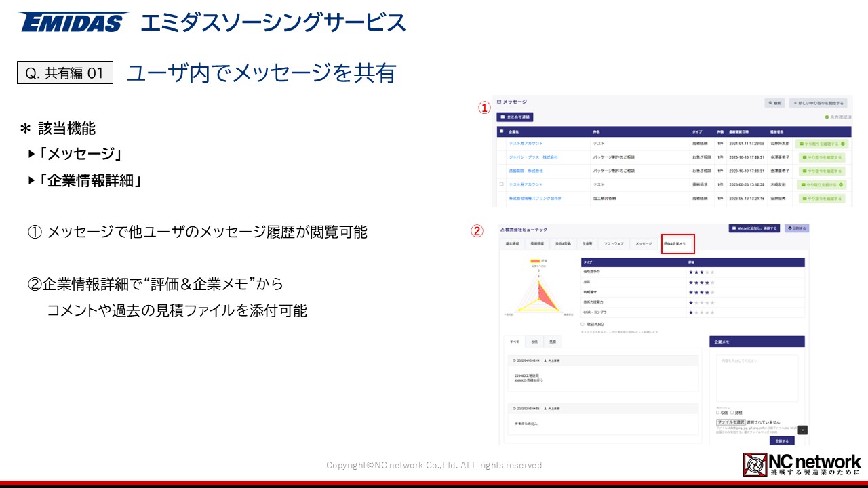Open the ジャパン・プラス 株式会社 company link
Viewport: 868px width, 488px height.
click(533, 157)
